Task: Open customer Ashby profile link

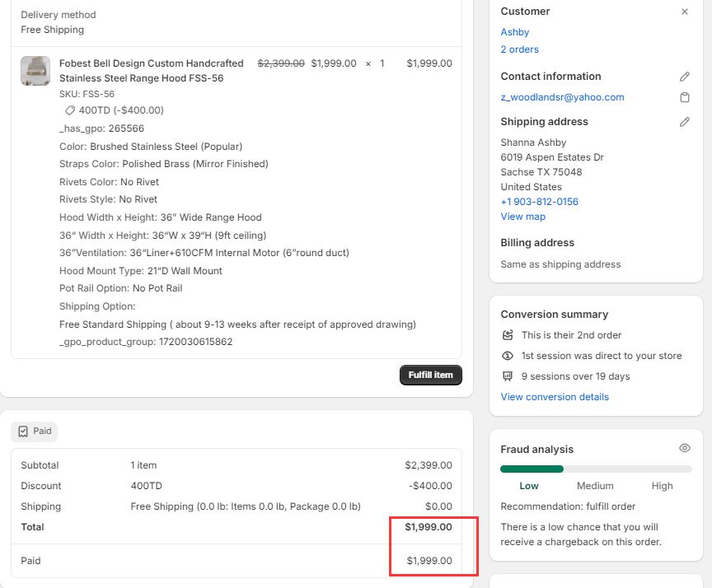Action: point(515,32)
